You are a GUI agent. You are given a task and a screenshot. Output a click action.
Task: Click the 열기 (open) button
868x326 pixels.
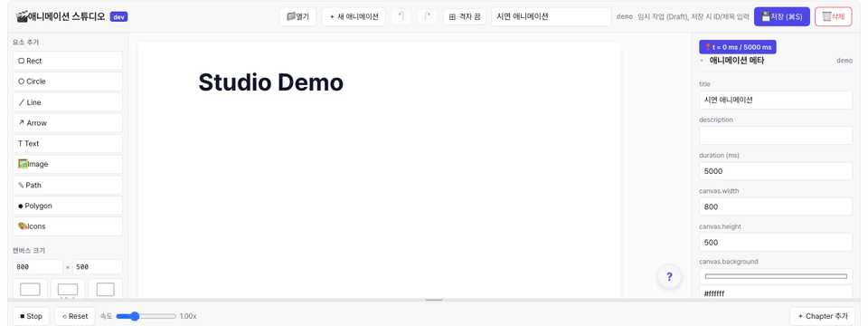pos(297,16)
